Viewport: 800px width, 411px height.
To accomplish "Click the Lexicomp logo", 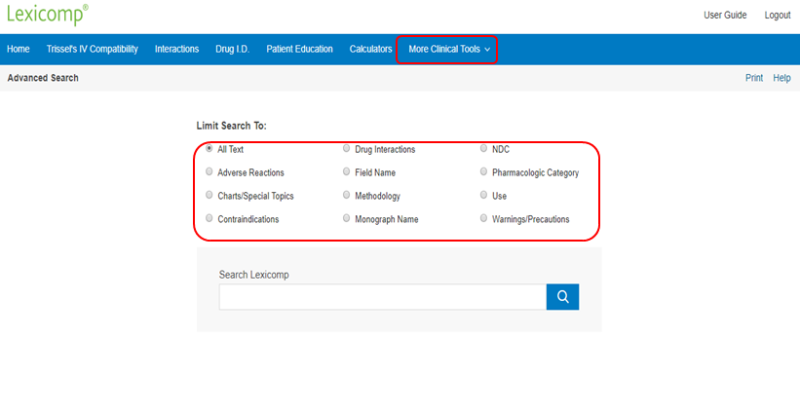I will 46,17.
